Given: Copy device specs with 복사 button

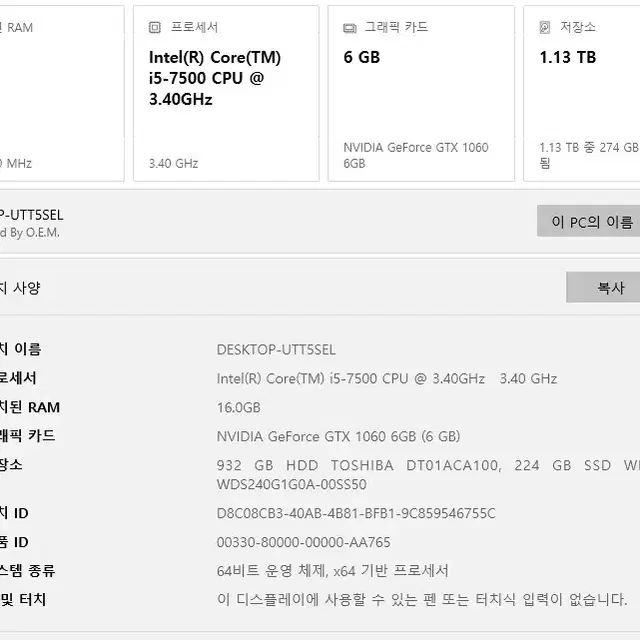Looking at the screenshot, I should [x=603, y=287].
